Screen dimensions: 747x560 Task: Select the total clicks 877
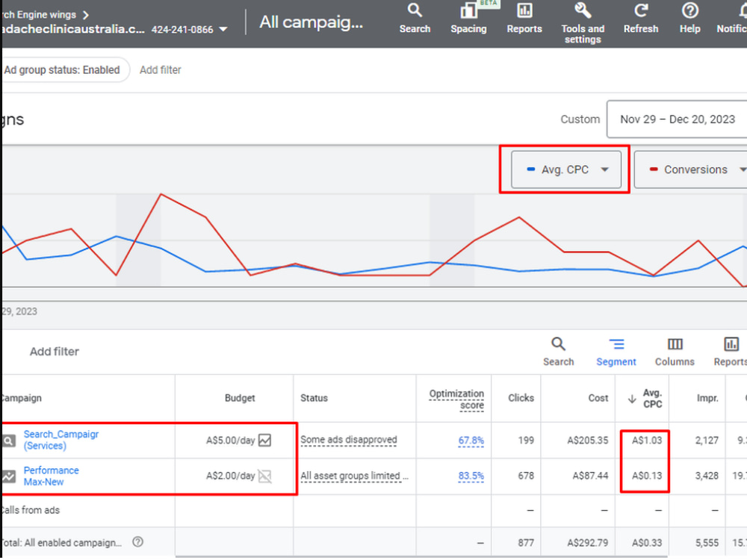coord(526,543)
